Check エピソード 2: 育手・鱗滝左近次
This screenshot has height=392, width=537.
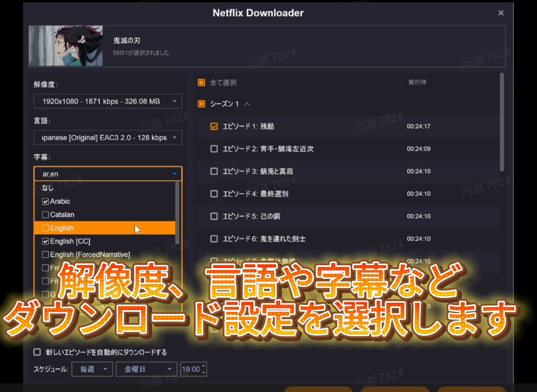click(214, 149)
